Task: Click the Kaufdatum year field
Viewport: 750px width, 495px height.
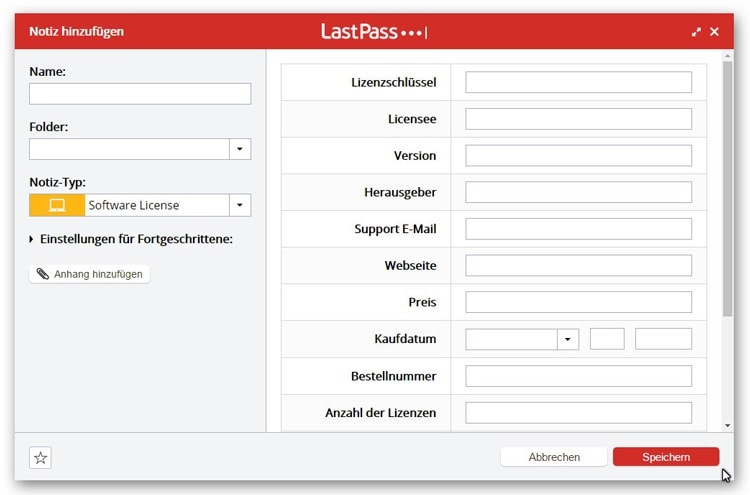Action: [x=663, y=339]
